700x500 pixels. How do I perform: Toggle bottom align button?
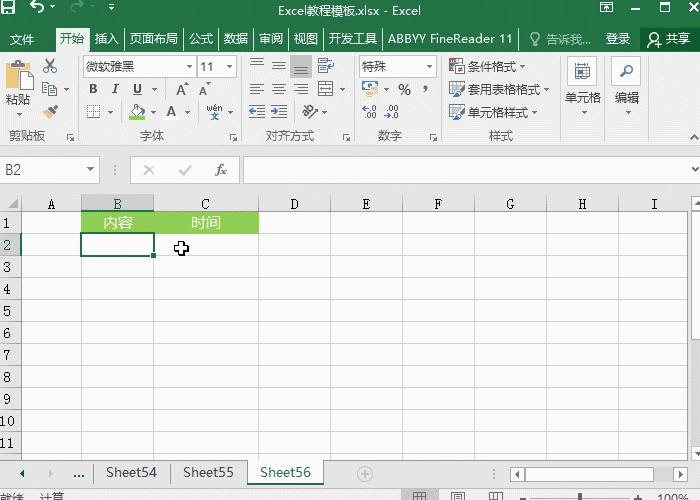point(301,67)
